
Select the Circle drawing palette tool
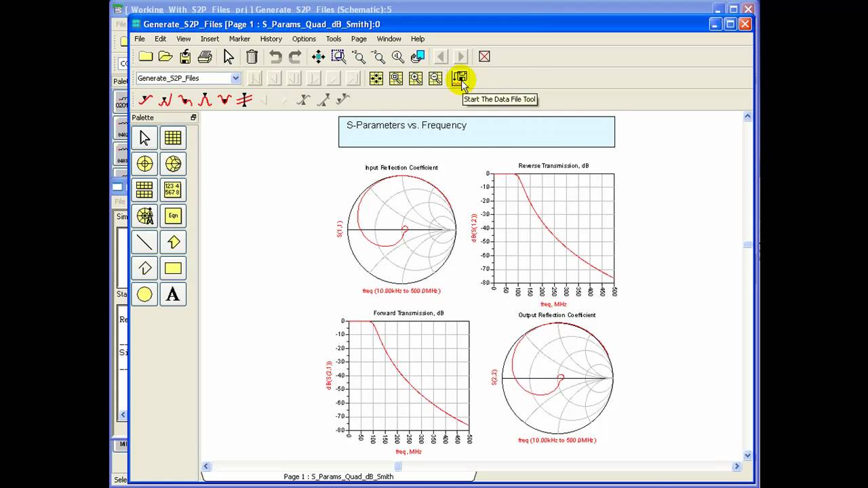coord(144,294)
